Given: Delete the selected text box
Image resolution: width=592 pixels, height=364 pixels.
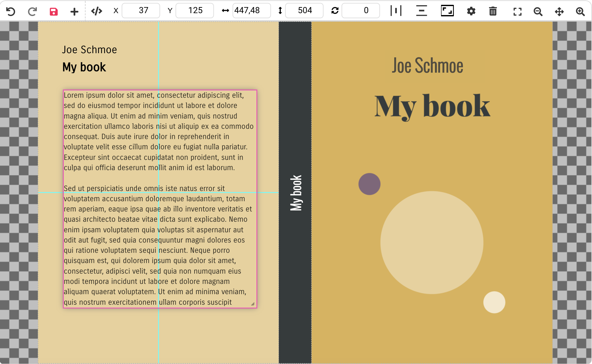Looking at the screenshot, I should tap(493, 11).
